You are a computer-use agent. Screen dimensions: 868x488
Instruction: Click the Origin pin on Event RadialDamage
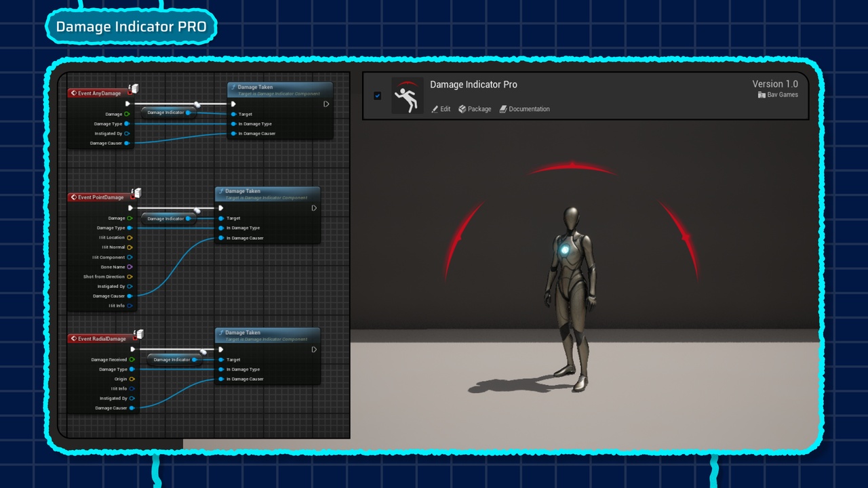132,379
